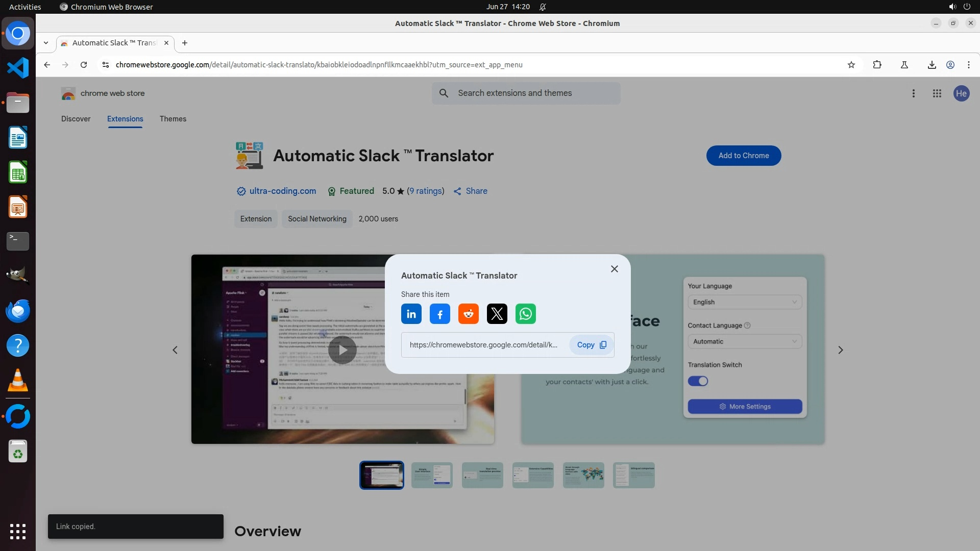Click the Copy link button
980x551 pixels.
pyautogui.click(x=591, y=345)
